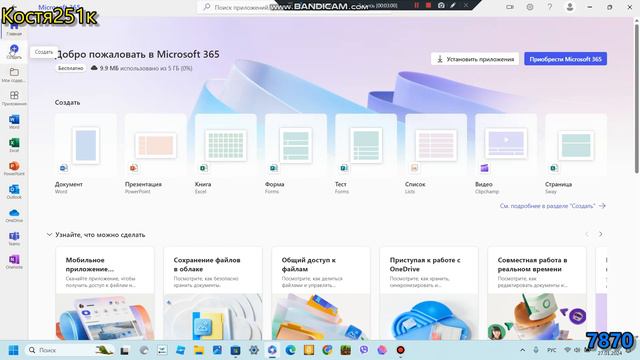This screenshot has height=360, width=640.
Task: Go to Главная (Home) in sidebar
Action: click(x=14, y=29)
